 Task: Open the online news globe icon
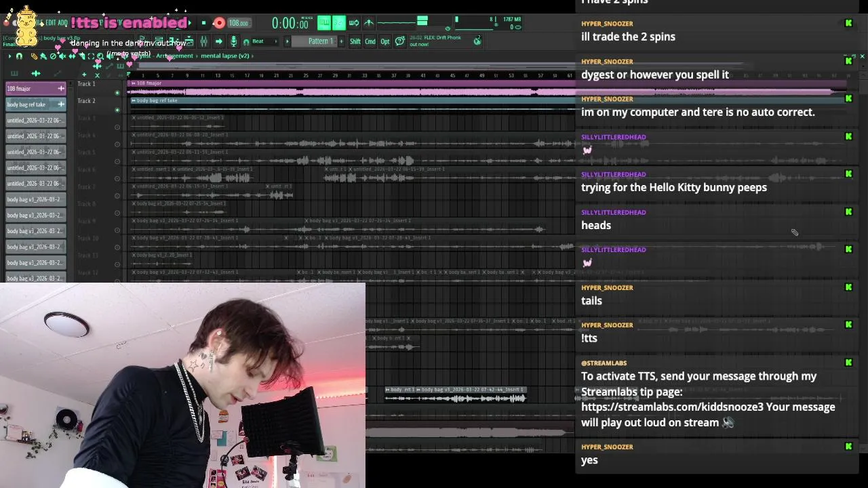coord(477,41)
